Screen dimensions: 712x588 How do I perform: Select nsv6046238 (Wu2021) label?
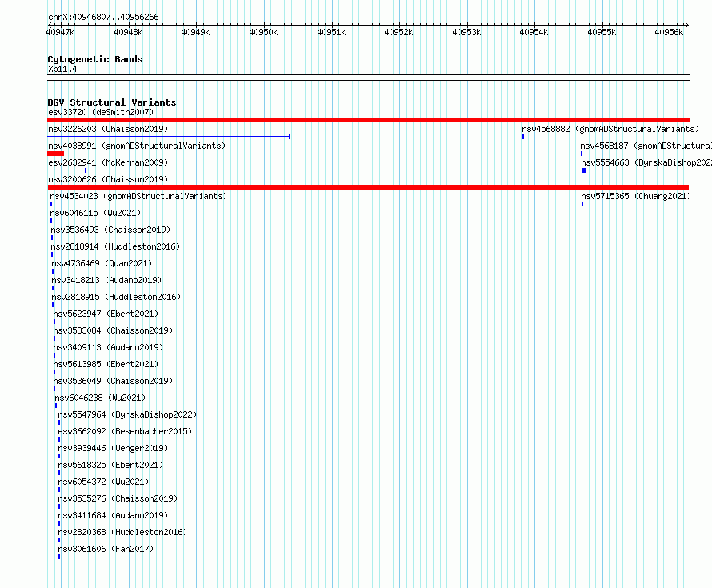[100, 398]
